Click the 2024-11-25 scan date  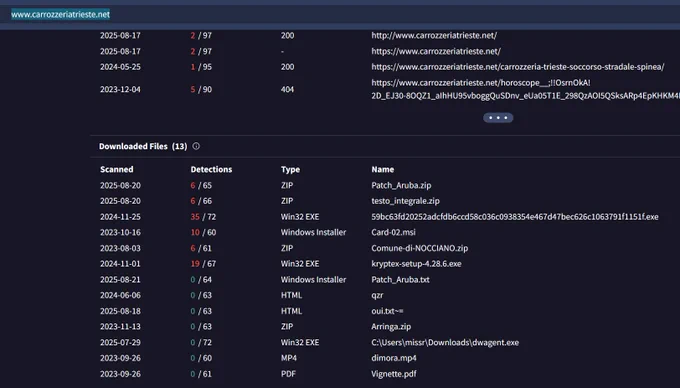pos(120,217)
